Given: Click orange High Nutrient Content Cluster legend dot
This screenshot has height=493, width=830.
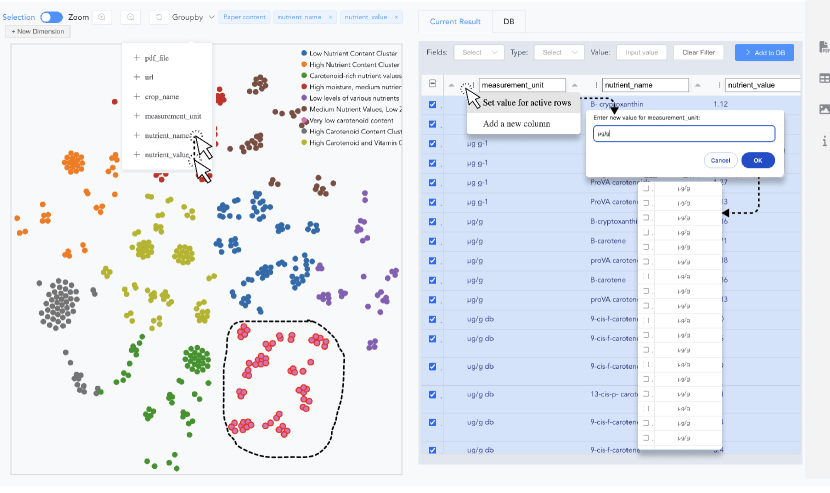Looking at the screenshot, I should pyautogui.click(x=304, y=64).
